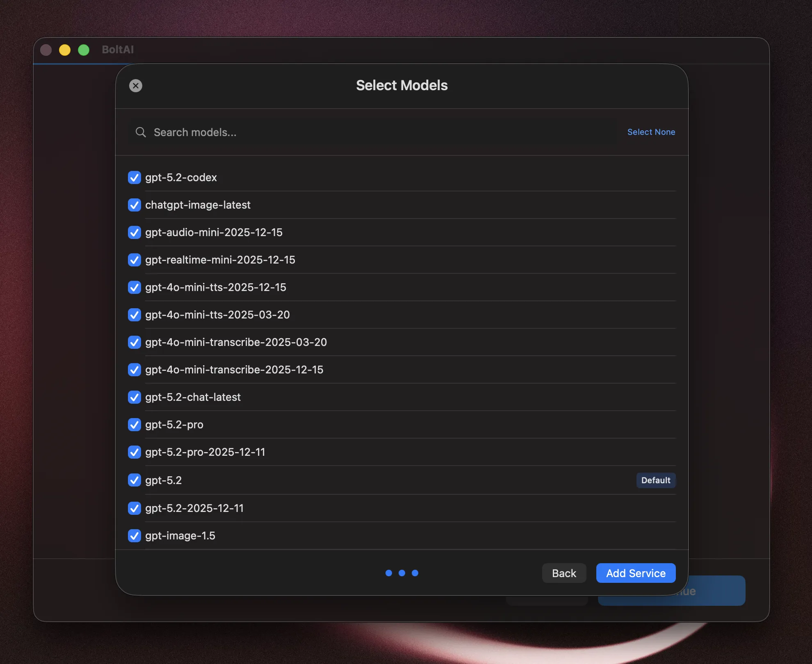Uncheck the gpt-5.2-codex checkbox
The width and height of the screenshot is (812, 664).
pyautogui.click(x=135, y=177)
